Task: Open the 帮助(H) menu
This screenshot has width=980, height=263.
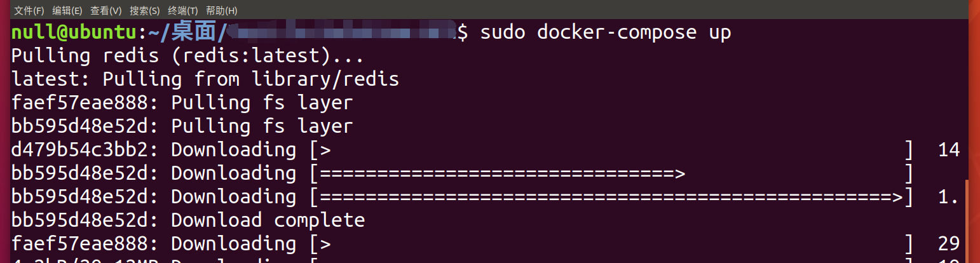Action: coord(222,11)
